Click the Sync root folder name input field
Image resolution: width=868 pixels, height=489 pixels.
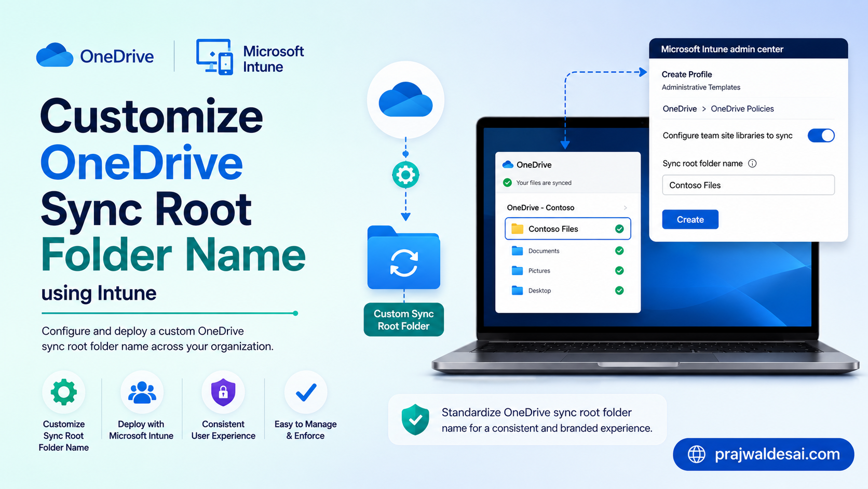click(x=748, y=185)
